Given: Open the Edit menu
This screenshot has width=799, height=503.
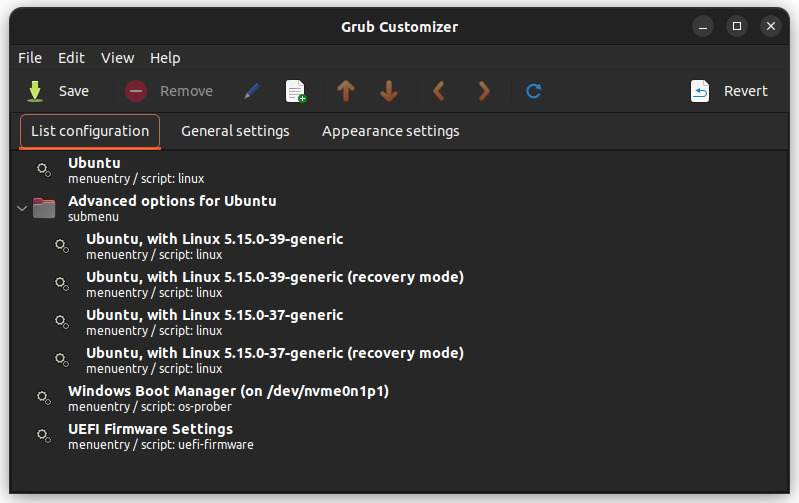Looking at the screenshot, I should tap(71, 58).
